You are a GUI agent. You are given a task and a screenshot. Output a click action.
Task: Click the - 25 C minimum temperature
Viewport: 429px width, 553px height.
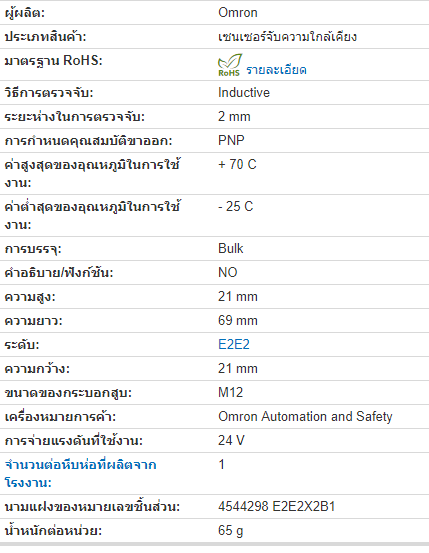pyautogui.click(x=236, y=206)
